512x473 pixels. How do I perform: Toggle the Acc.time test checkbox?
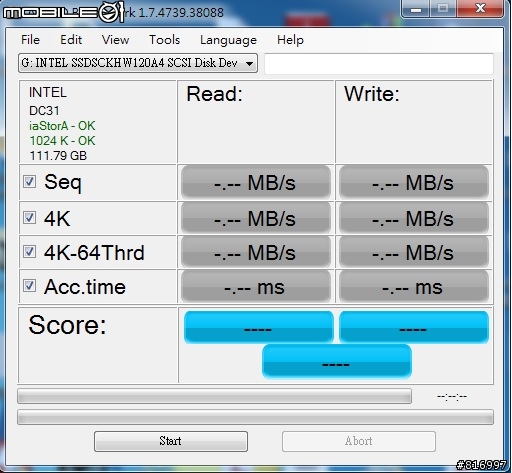(29, 286)
